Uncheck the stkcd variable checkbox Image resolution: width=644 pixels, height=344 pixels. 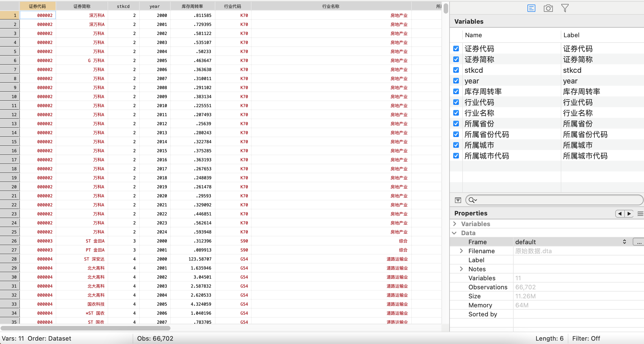coord(456,70)
